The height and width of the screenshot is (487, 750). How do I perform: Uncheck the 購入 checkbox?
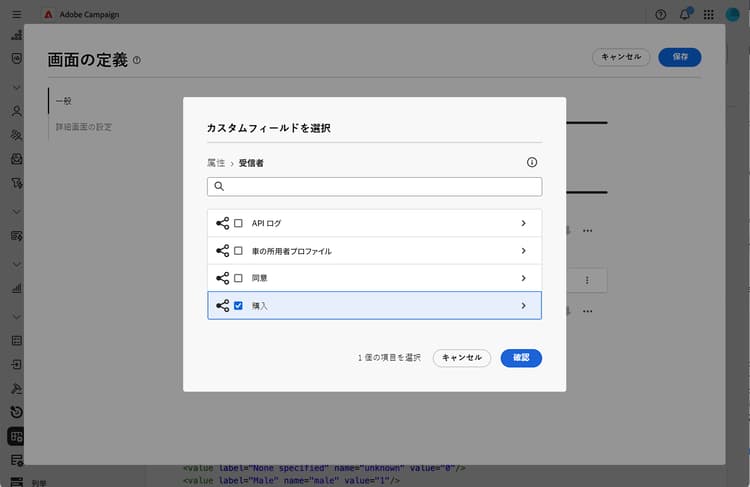pyautogui.click(x=238, y=305)
